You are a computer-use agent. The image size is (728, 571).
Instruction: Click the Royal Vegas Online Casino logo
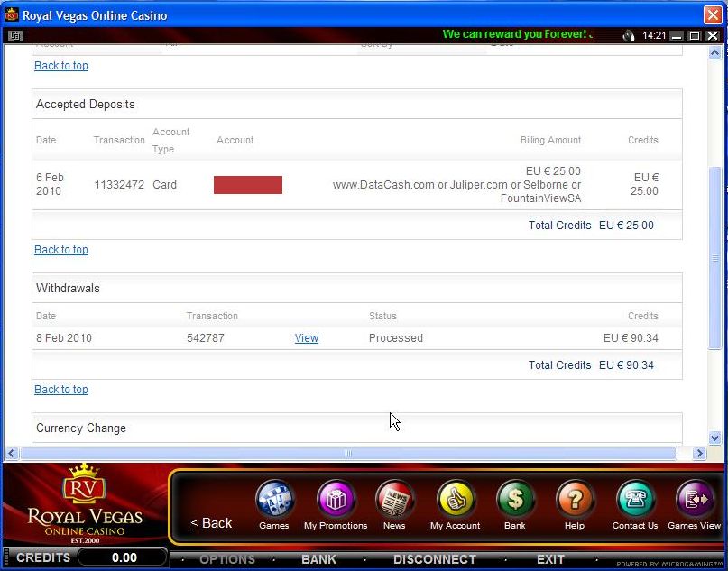click(x=85, y=503)
